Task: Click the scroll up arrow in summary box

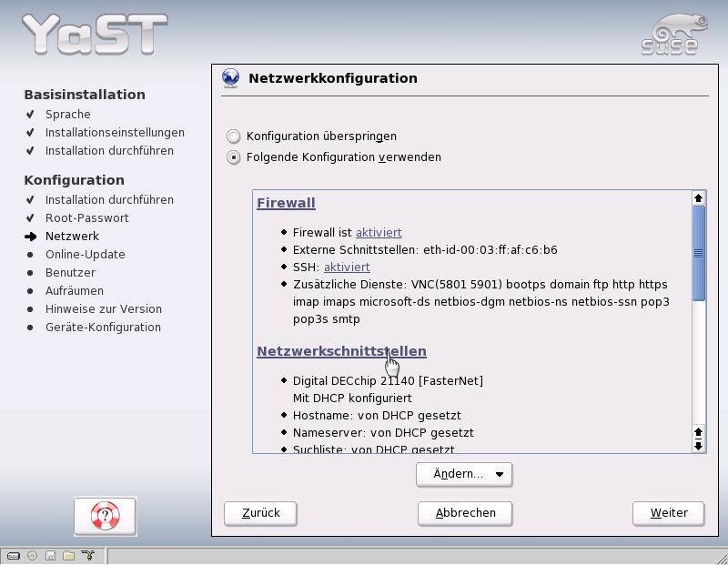Action: click(x=698, y=198)
